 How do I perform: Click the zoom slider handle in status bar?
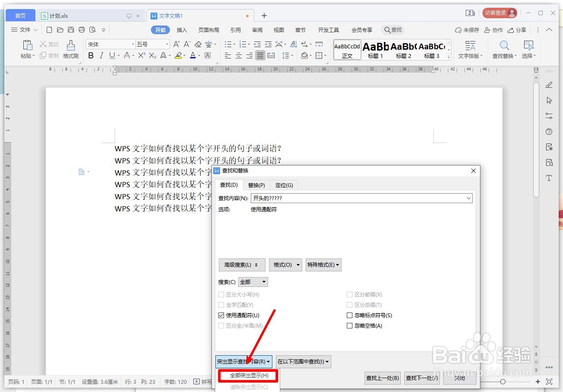pos(503,382)
